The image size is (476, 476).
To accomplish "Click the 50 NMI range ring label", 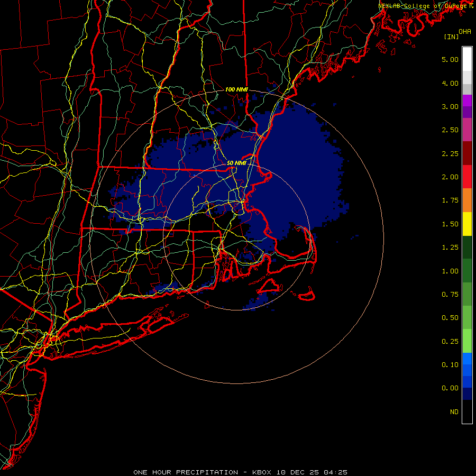I will (x=236, y=163).
